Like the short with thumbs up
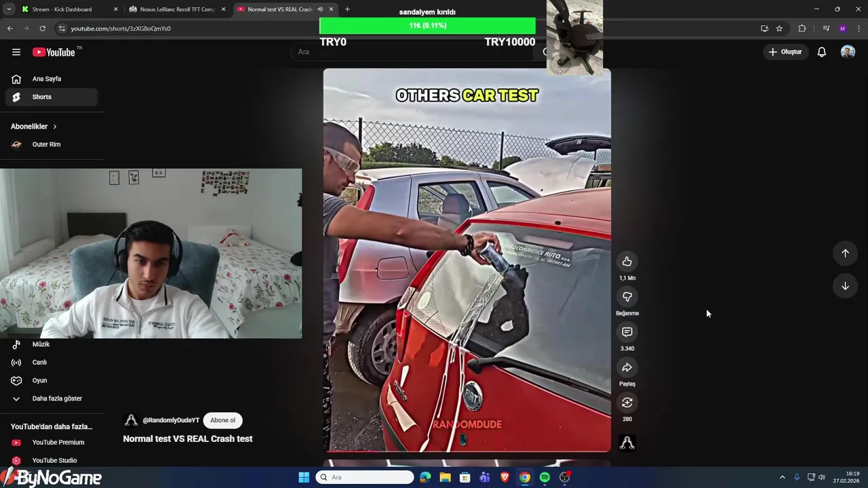 627,262
